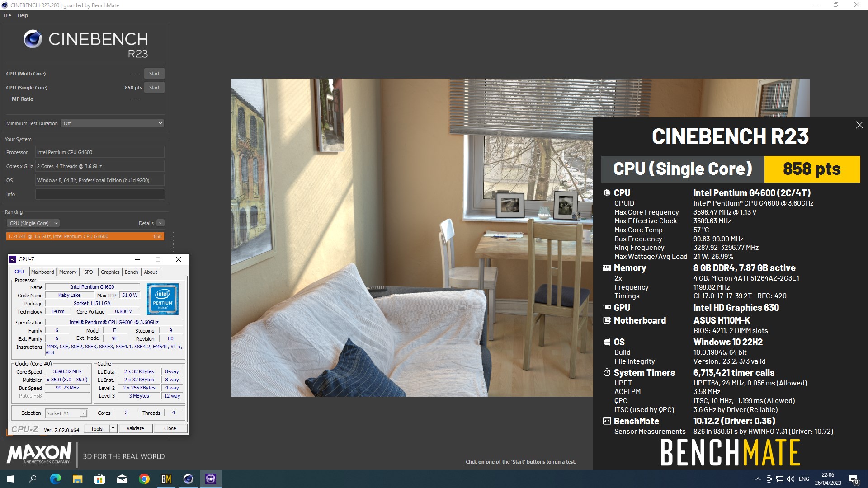Click the CPU section icon in BenchMate panel
This screenshot has width=868, height=488.
coord(607,193)
